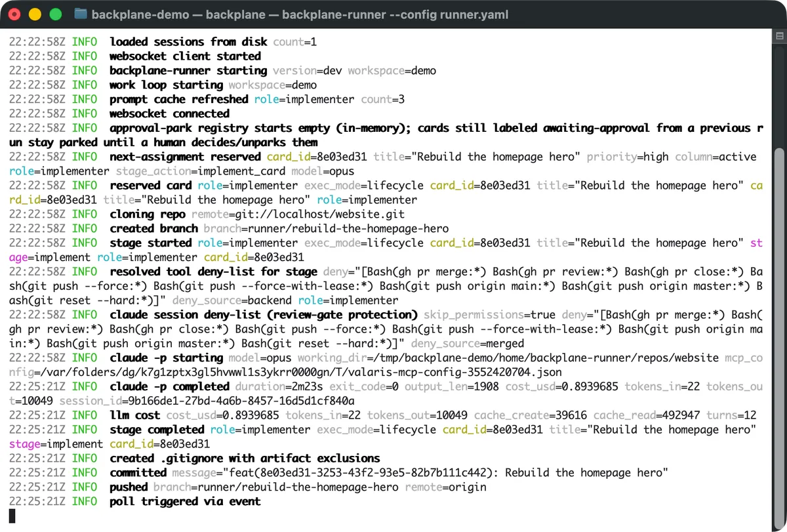Click text 'priority=high'
The image size is (787, 532).
pos(628,157)
